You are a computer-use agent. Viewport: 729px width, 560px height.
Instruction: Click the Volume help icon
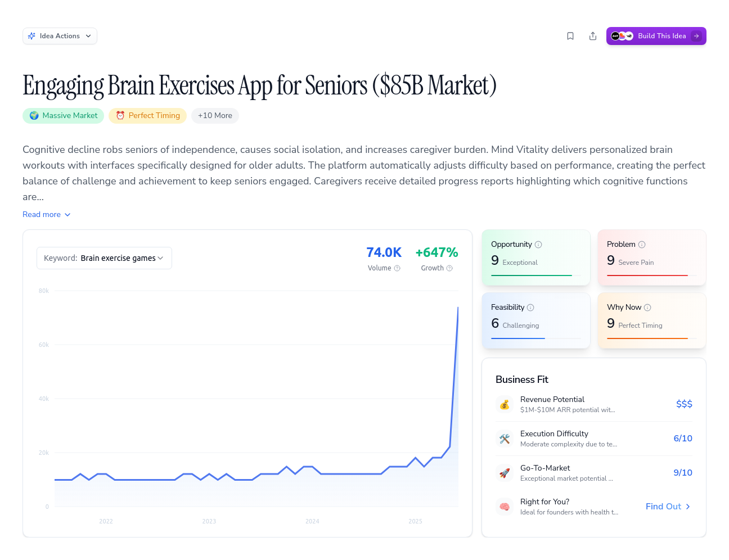pos(397,268)
